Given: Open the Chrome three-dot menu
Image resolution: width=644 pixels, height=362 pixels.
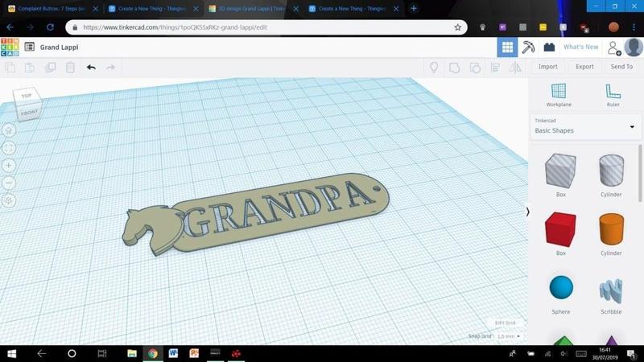Looking at the screenshot, I should [634, 27].
